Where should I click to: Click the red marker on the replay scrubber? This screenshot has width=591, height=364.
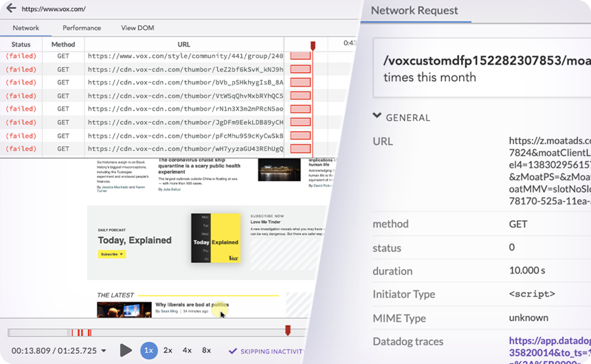pos(288,330)
